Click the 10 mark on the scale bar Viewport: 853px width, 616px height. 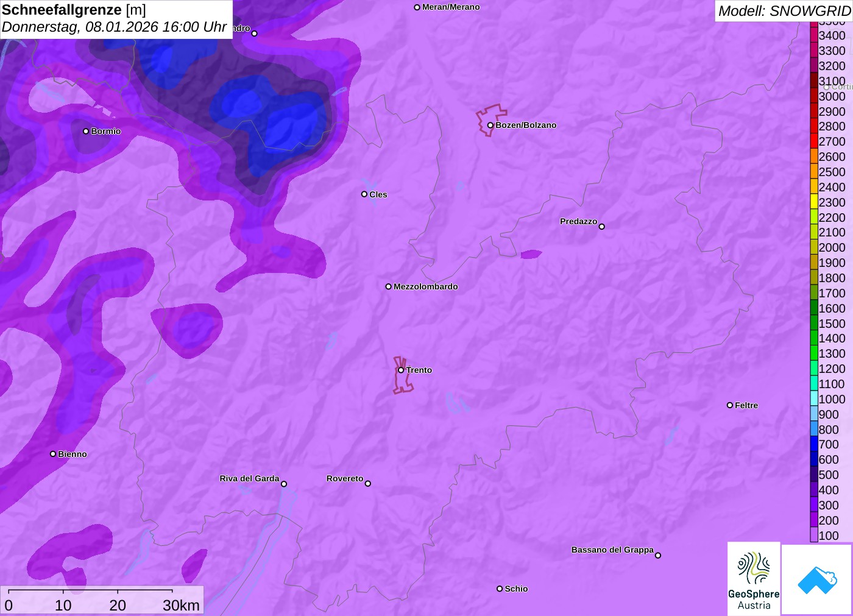click(63, 605)
